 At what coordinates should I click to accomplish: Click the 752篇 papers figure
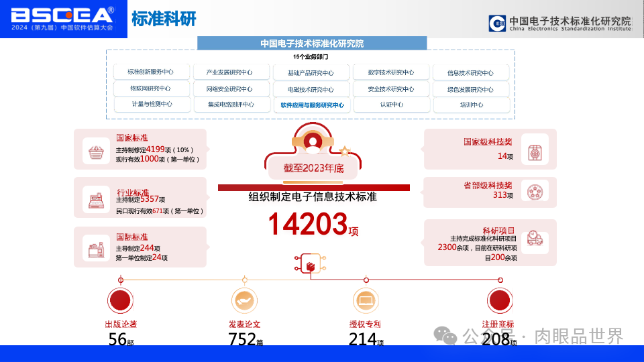pos(246,339)
